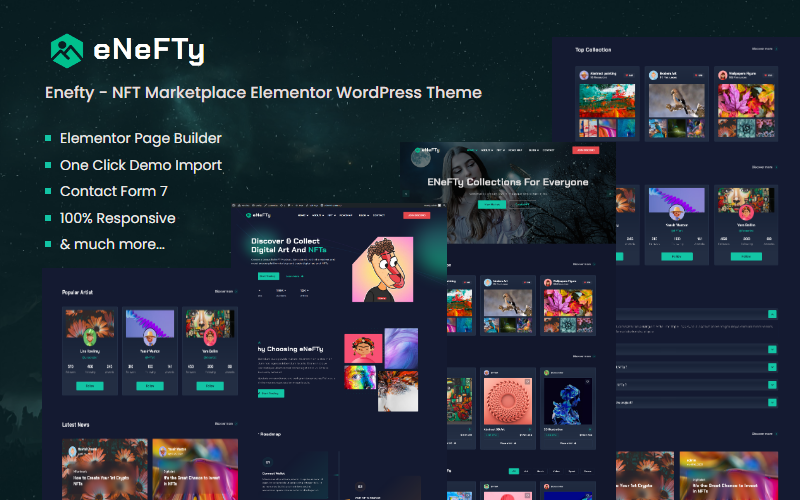Expand the topmost accordion row via its green chevron
This screenshot has height=500, width=800.
click(772, 313)
